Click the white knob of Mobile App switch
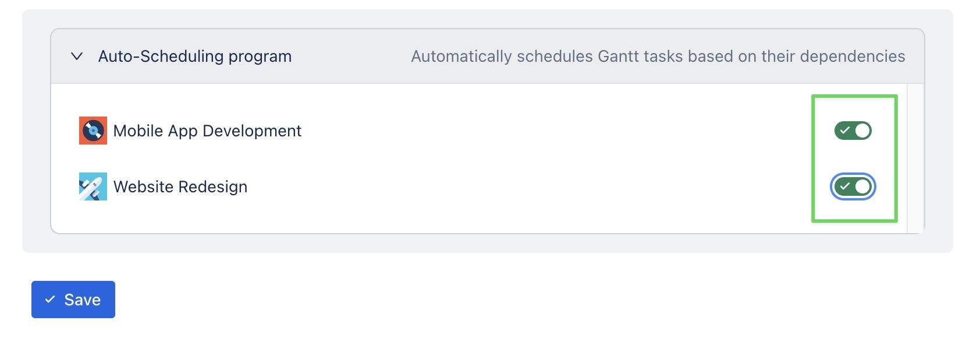This screenshot has height=338, width=980. coord(862,131)
